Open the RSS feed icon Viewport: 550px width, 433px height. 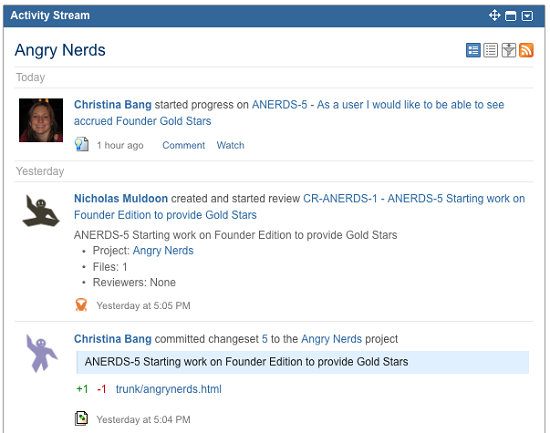coord(526,50)
